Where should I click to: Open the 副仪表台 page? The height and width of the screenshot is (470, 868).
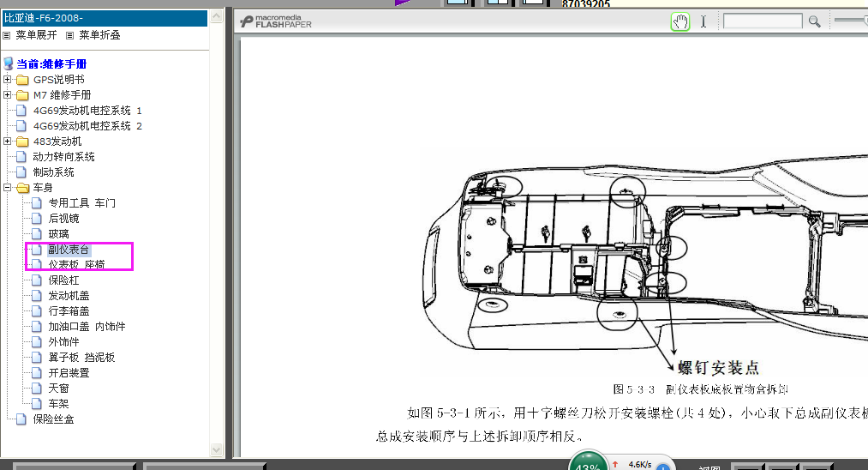(69, 250)
